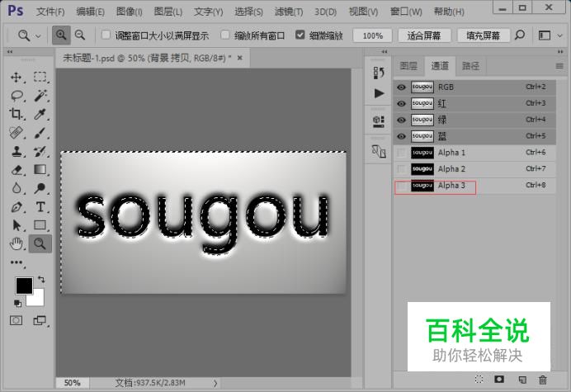The image size is (571, 392).
Task: Select the Rectangle shape tool
Action: 40,225
